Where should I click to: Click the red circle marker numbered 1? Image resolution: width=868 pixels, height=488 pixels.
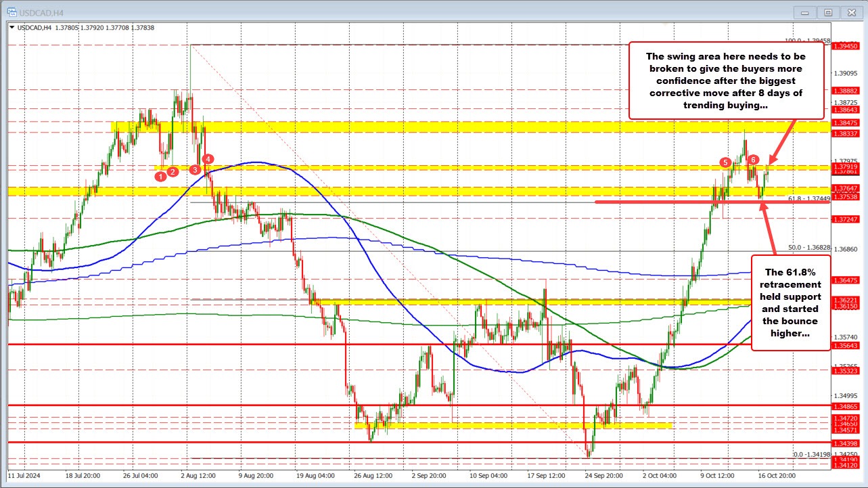160,177
